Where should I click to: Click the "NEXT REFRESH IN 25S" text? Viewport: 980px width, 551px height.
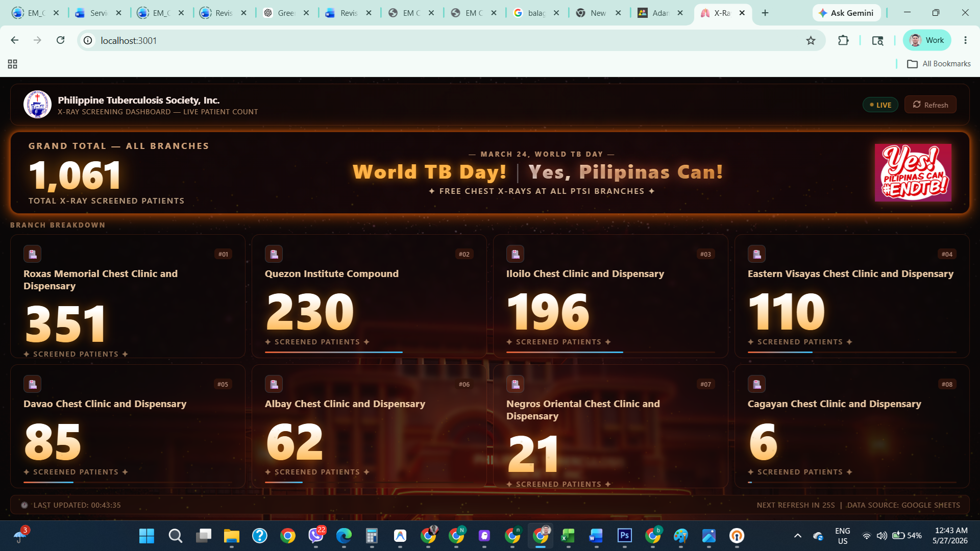(x=796, y=505)
